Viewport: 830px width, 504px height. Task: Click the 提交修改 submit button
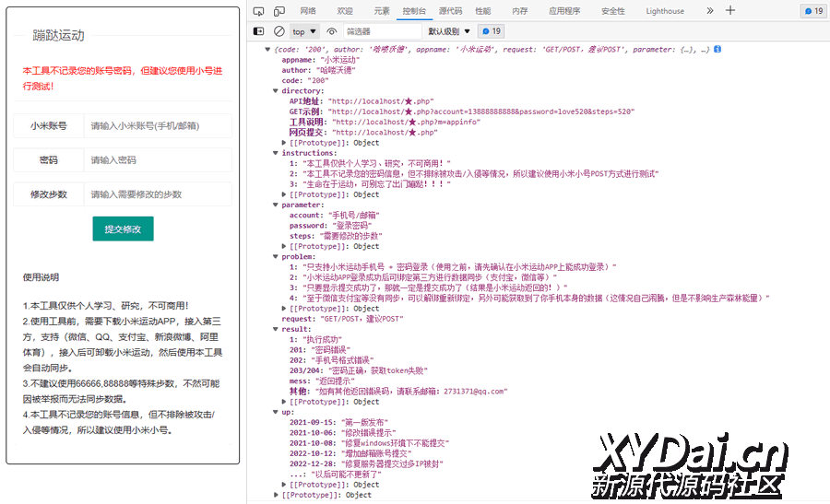click(123, 229)
